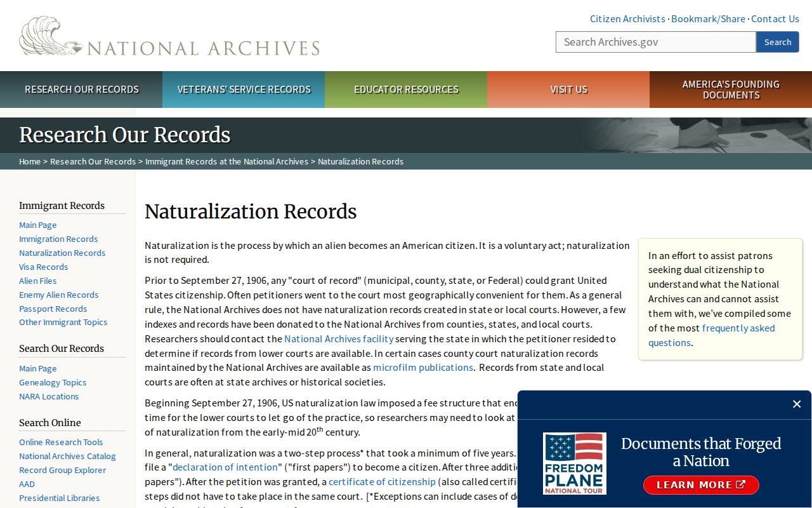The width and height of the screenshot is (812, 508).
Task: Follow the declaration of intention link
Action: (x=225, y=467)
